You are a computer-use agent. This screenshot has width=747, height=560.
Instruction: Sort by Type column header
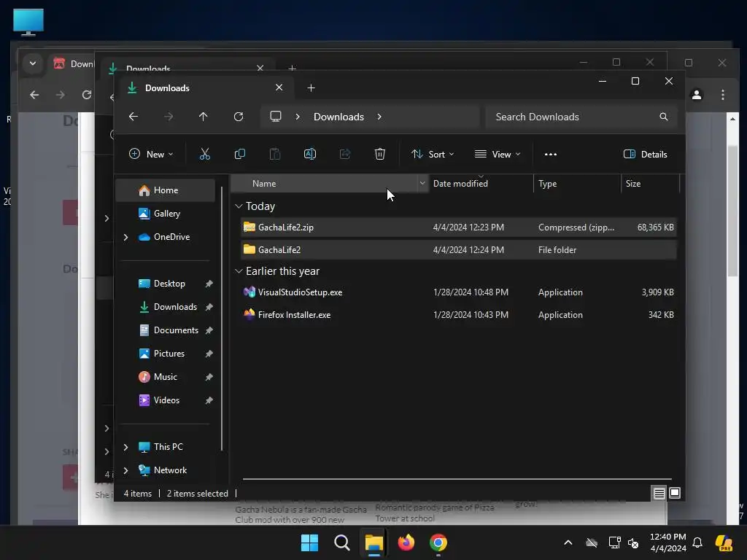coord(577,183)
